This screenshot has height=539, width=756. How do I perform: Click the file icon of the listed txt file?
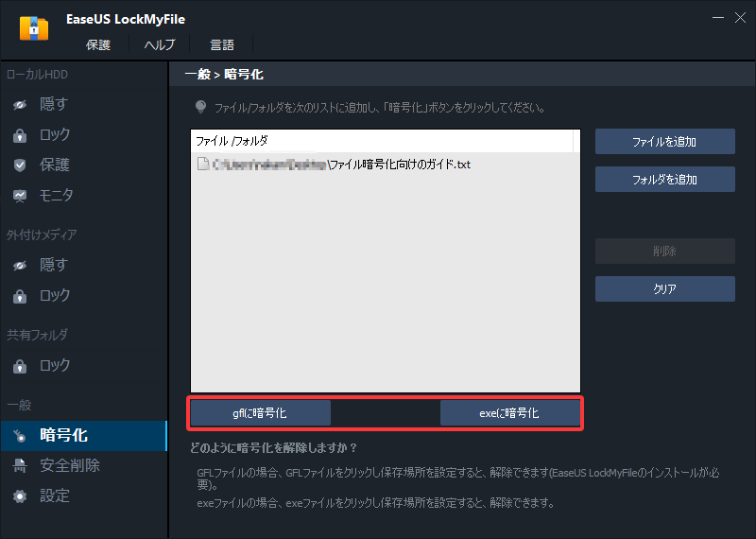pyautogui.click(x=203, y=165)
